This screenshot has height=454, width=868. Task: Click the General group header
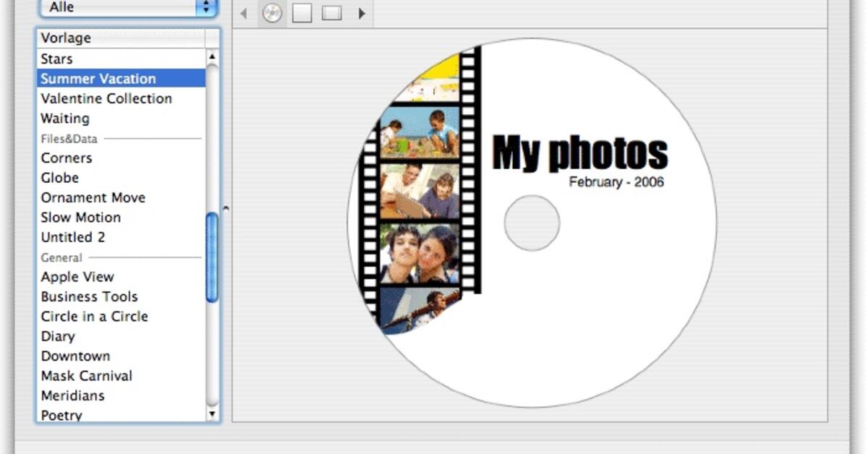coord(61,257)
